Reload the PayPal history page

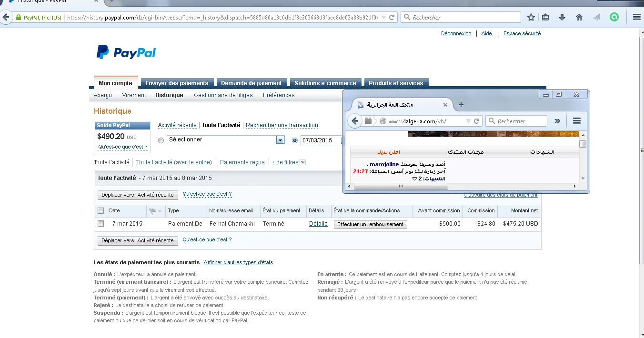point(392,18)
